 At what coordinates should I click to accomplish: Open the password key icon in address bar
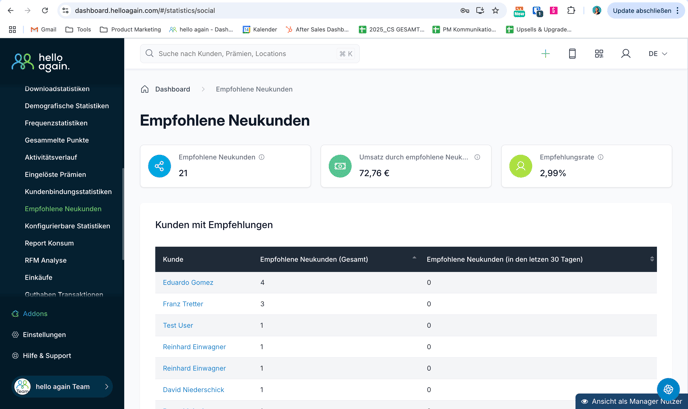pos(465,11)
